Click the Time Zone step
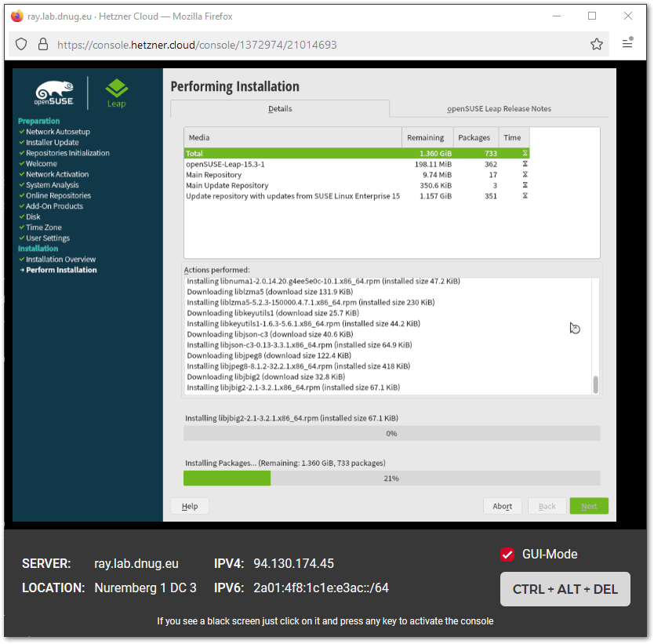 point(44,227)
